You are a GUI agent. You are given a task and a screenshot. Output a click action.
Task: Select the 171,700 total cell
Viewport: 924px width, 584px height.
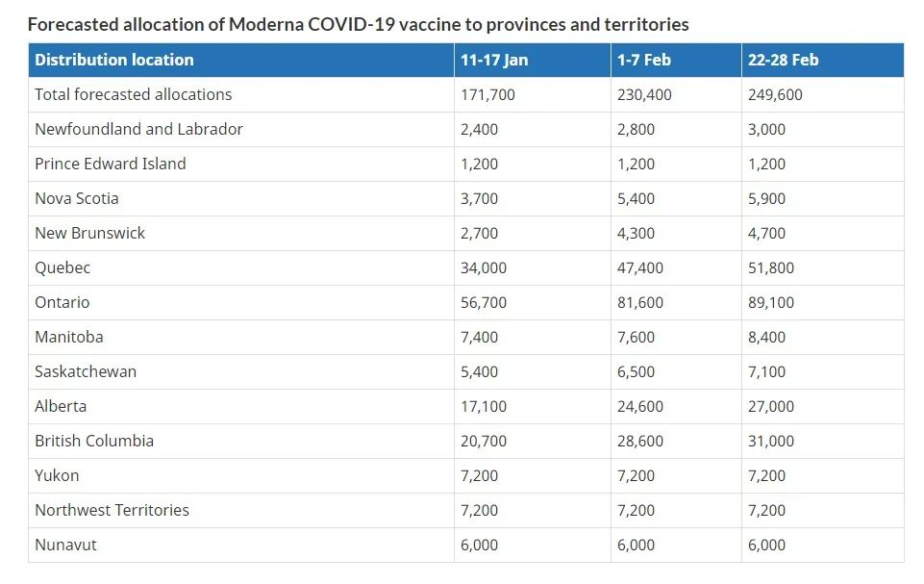[487, 94]
